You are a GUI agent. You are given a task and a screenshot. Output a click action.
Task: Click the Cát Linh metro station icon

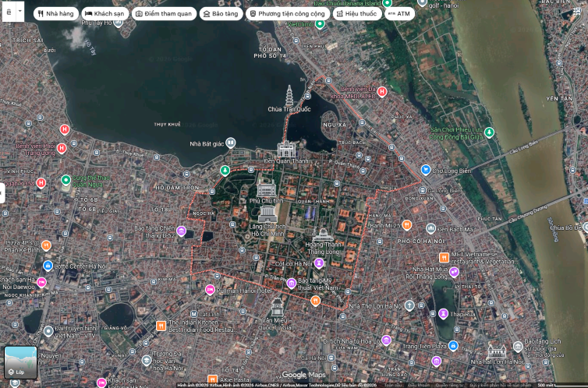pyautogui.click(x=193, y=314)
